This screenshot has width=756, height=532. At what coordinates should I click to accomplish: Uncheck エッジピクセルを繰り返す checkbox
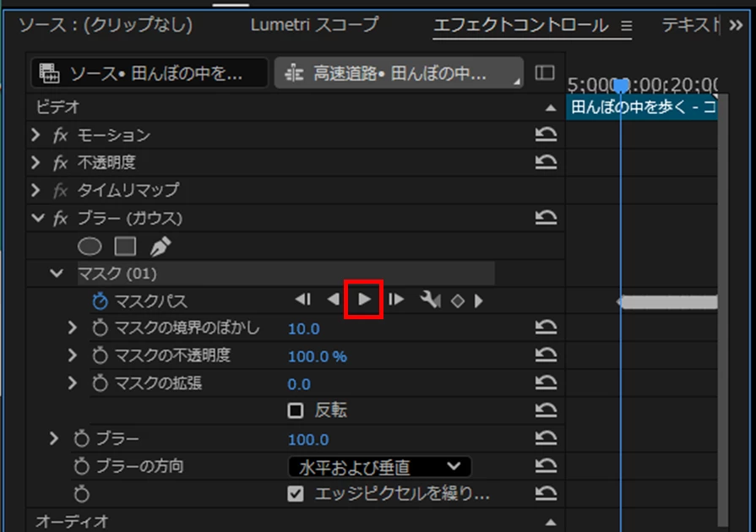pyautogui.click(x=295, y=493)
